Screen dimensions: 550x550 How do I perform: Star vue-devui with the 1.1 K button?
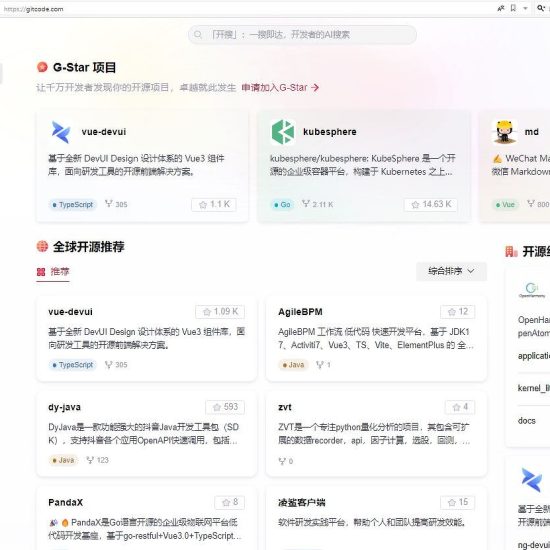214,204
